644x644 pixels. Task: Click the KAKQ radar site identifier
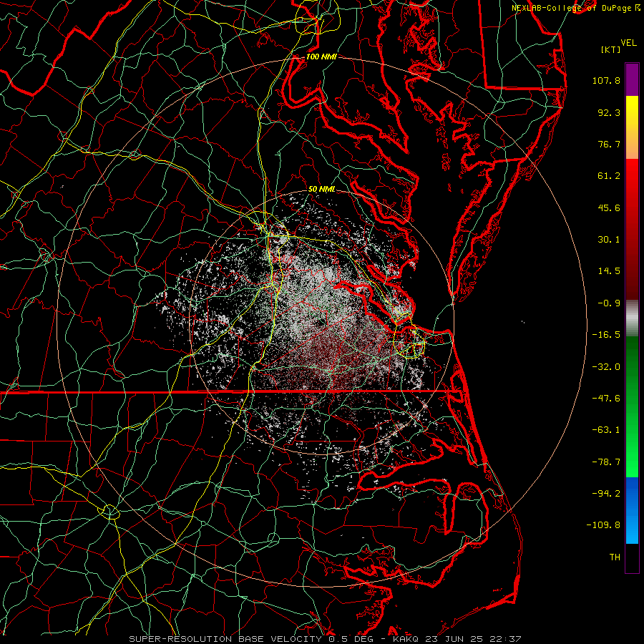point(406,639)
